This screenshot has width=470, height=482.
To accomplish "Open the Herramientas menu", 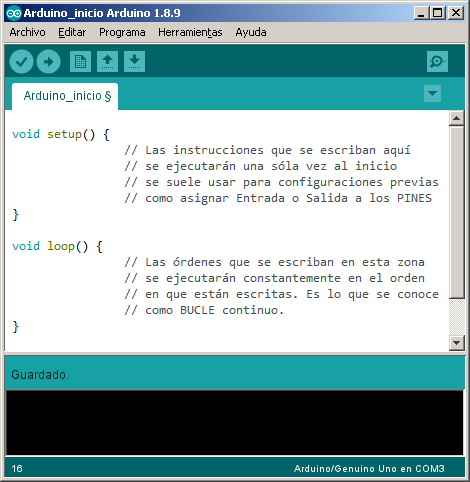I will pos(190,32).
